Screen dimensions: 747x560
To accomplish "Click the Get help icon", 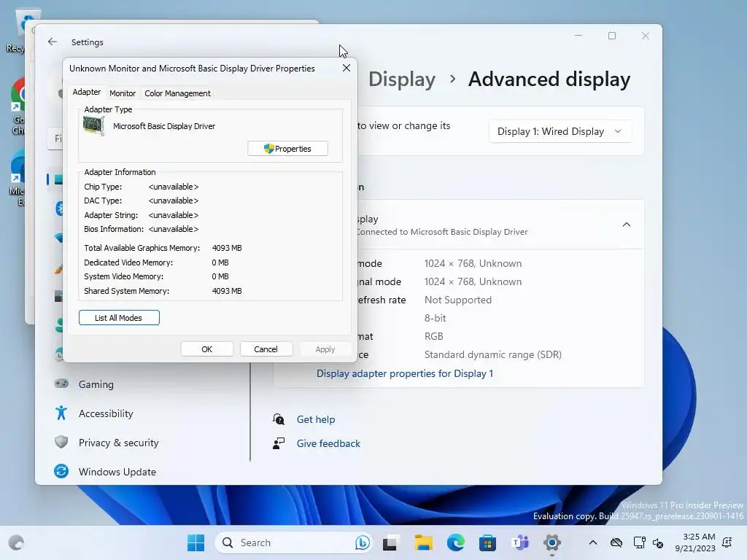I will [279, 419].
